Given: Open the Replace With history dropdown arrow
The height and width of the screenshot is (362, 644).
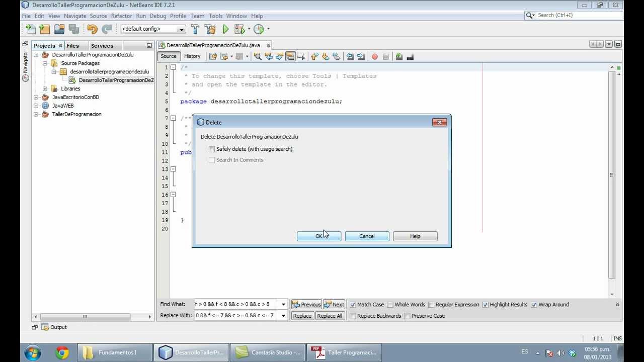Looking at the screenshot, I should pyautogui.click(x=283, y=316).
